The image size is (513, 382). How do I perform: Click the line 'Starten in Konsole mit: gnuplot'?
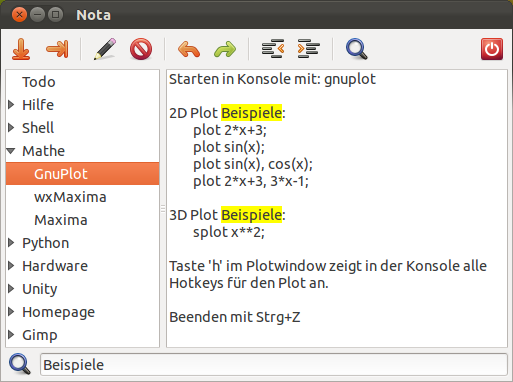[x=272, y=79]
